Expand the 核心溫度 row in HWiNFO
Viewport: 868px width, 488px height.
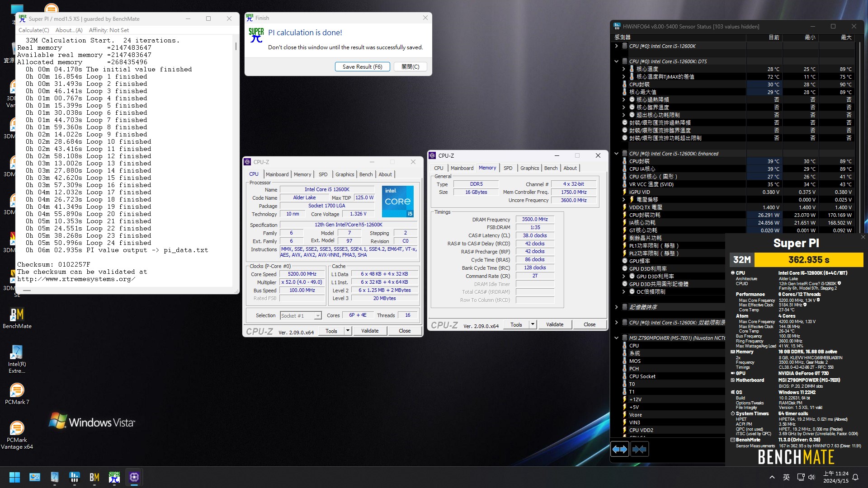[623, 69]
